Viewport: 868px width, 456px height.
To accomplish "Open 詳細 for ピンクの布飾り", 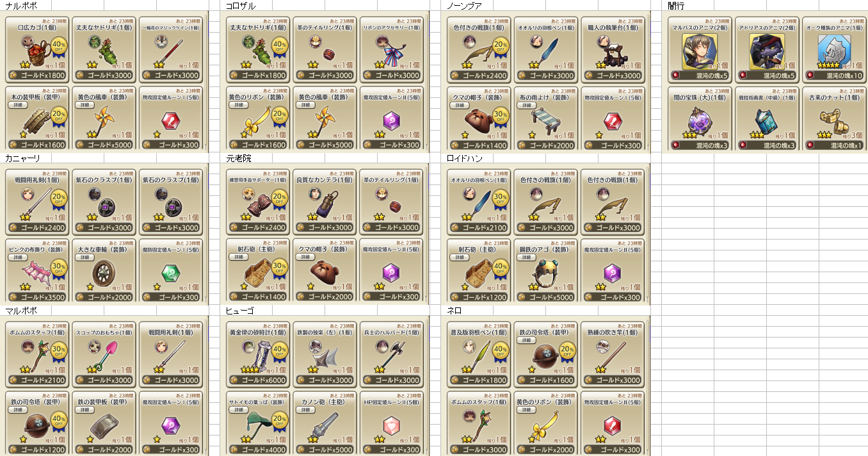I will (18, 257).
